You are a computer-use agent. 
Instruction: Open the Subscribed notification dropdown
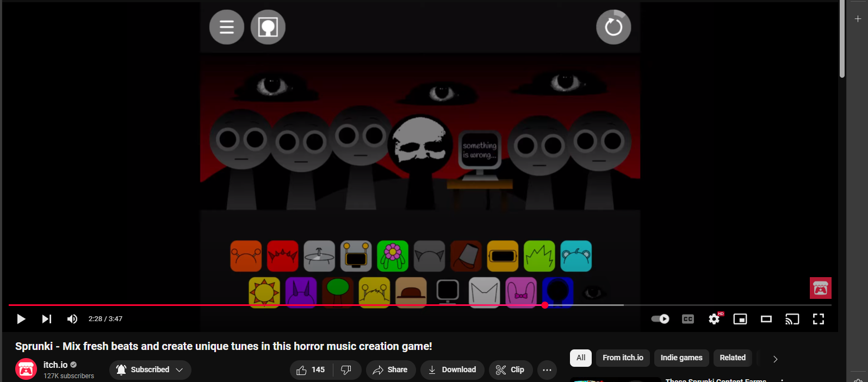150,370
